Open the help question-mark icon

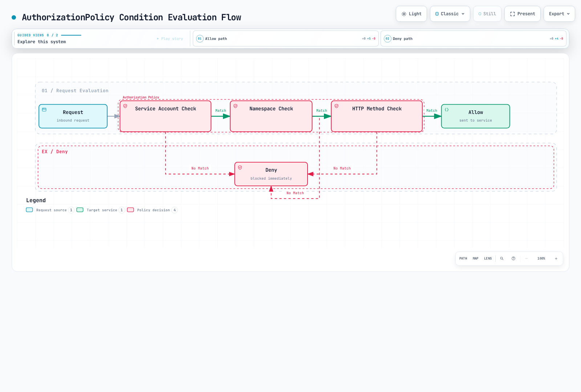click(x=513, y=258)
